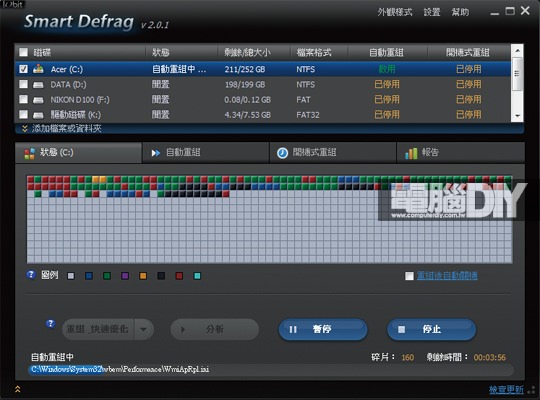The width and height of the screenshot is (540, 400).
Task: Click the boot time defrag clock icon
Action: [x=282, y=153]
